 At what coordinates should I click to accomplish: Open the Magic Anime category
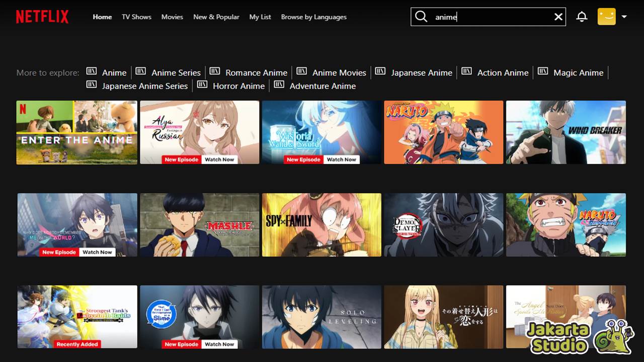tap(578, 72)
